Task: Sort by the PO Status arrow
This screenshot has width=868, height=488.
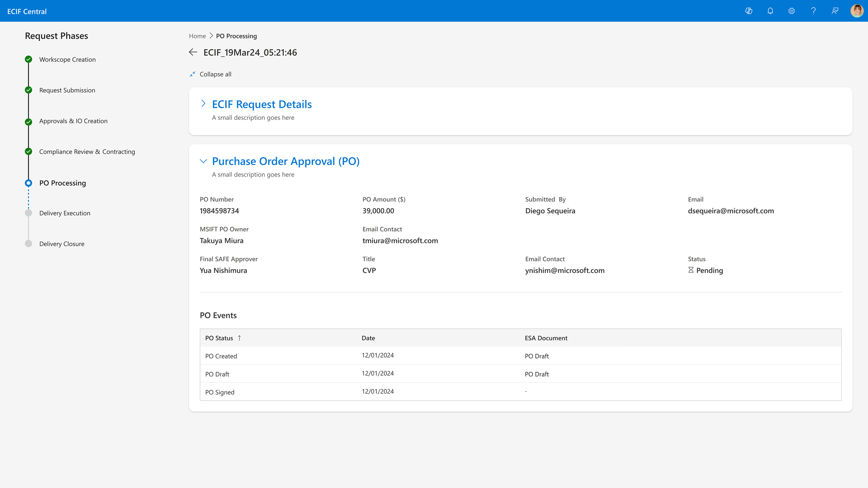Action: (x=239, y=338)
